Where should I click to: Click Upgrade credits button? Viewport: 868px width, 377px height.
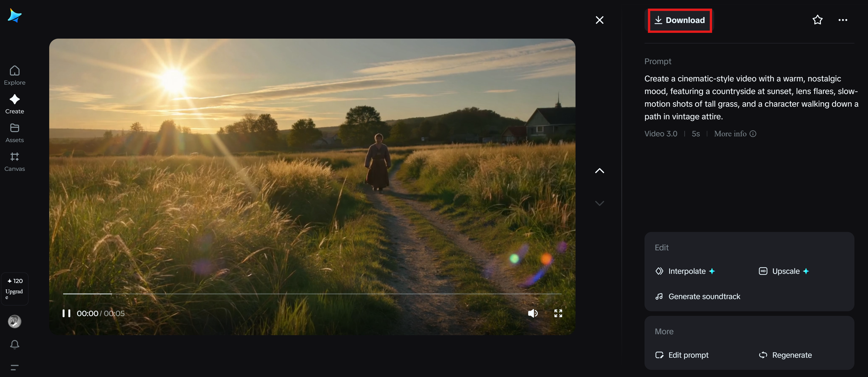[x=14, y=289]
